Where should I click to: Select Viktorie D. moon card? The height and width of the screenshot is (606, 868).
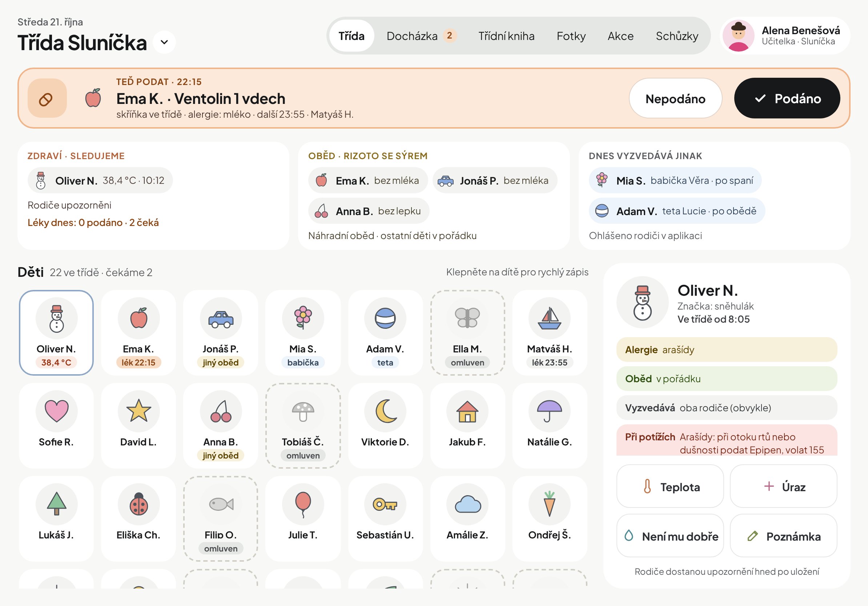[x=385, y=425]
